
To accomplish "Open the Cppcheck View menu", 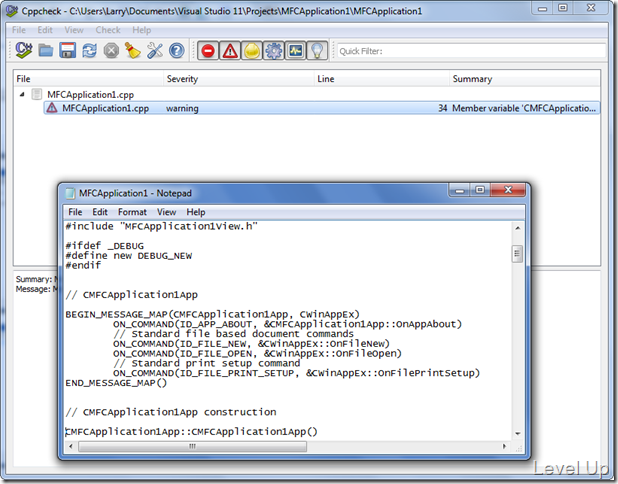I will 74,30.
